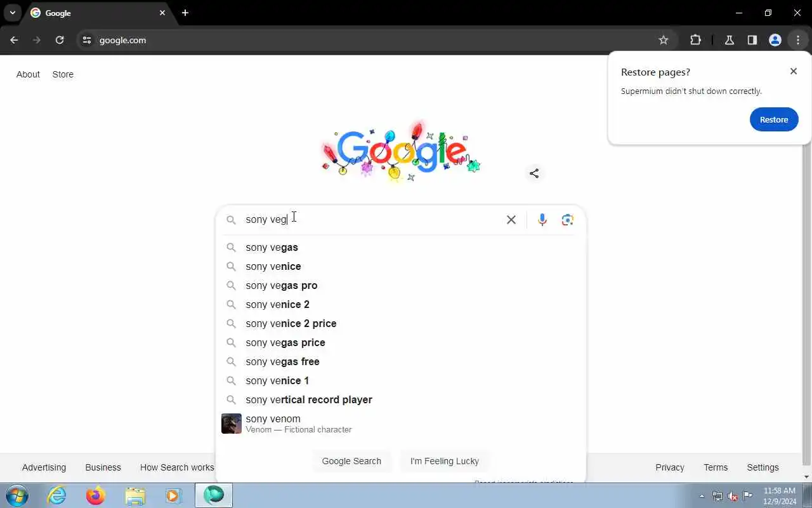This screenshot has height=508, width=812.
Task: Open the network tray icon
Action: pyautogui.click(x=717, y=496)
